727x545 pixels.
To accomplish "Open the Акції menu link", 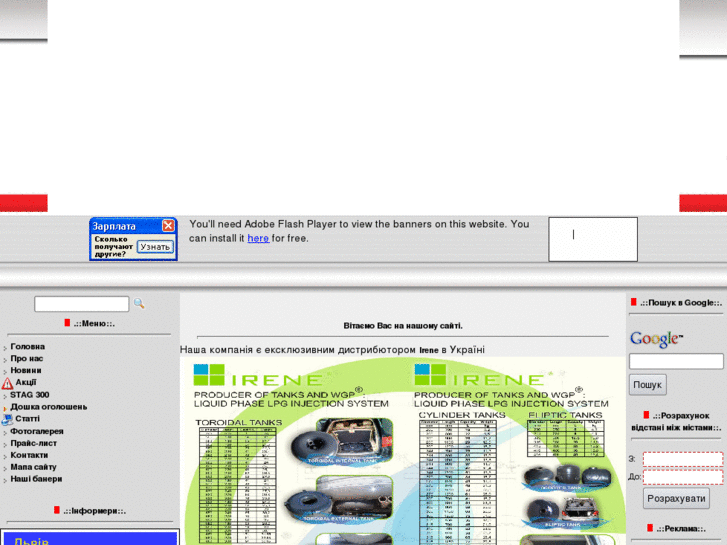I will (26, 382).
